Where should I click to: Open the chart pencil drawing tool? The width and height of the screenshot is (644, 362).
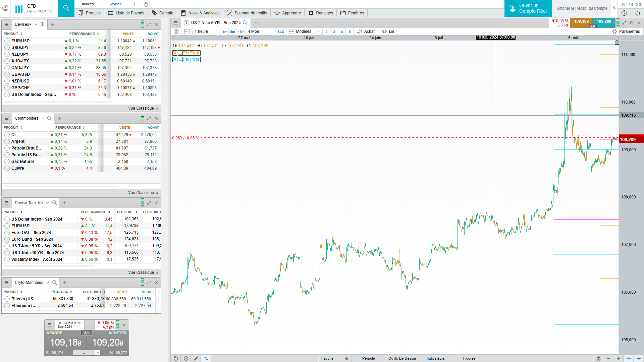pos(196,358)
